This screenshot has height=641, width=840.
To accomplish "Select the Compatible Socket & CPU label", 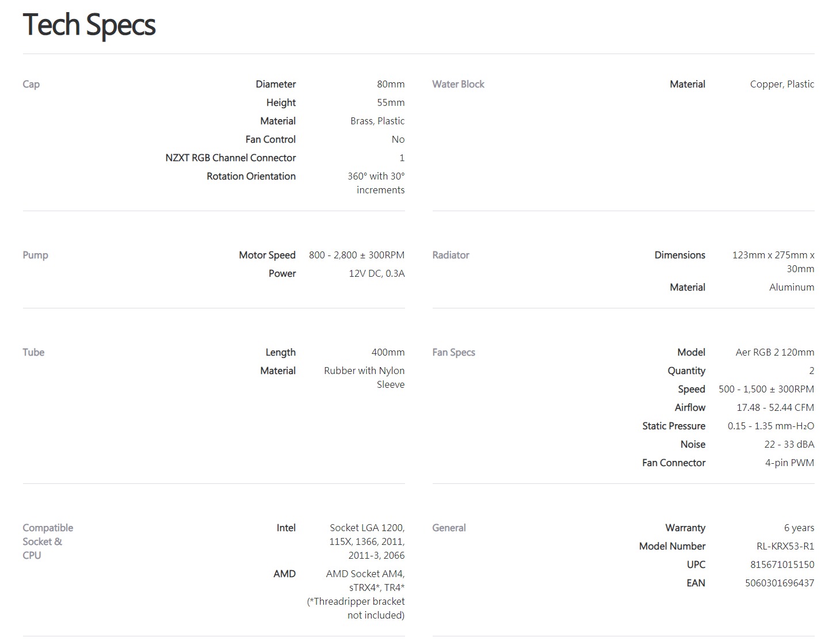I will tap(48, 541).
